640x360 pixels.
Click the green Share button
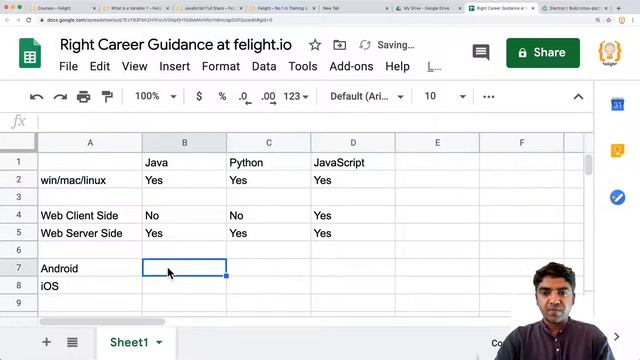(543, 53)
